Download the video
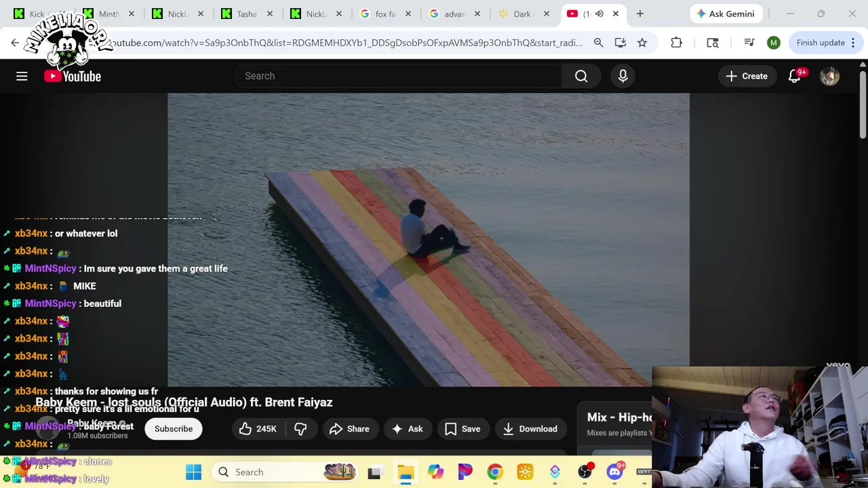Screen dimensions: 868x488 (x=530, y=428)
